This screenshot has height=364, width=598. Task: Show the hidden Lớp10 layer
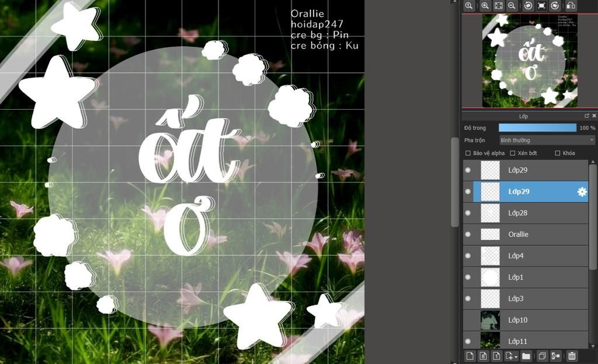(468, 320)
